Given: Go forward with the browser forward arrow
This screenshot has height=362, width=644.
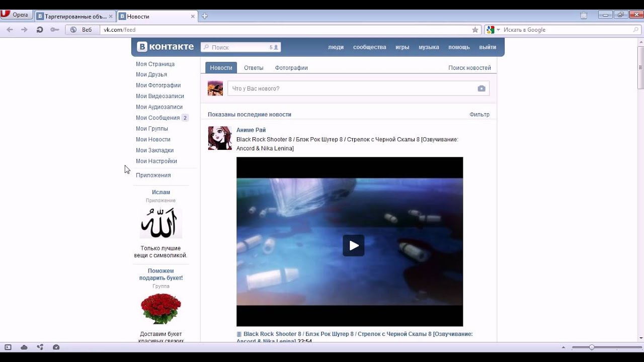Looking at the screenshot, I should (24, 30).
